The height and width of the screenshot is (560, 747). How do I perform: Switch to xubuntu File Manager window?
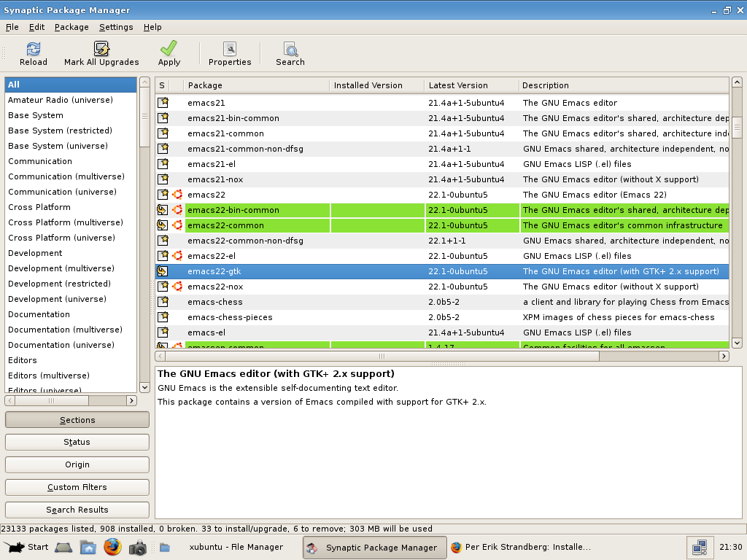228,547
